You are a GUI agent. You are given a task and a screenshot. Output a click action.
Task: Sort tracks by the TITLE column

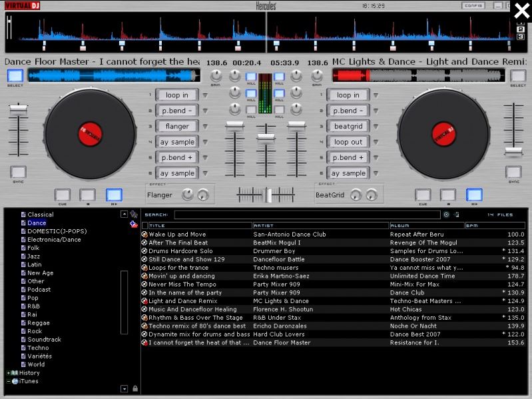200,226
